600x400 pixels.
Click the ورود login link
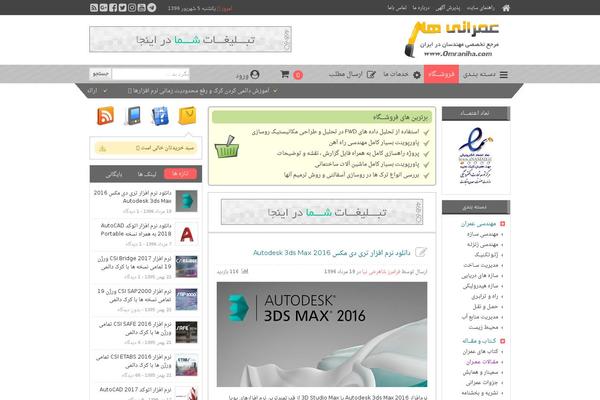[242, 75]
